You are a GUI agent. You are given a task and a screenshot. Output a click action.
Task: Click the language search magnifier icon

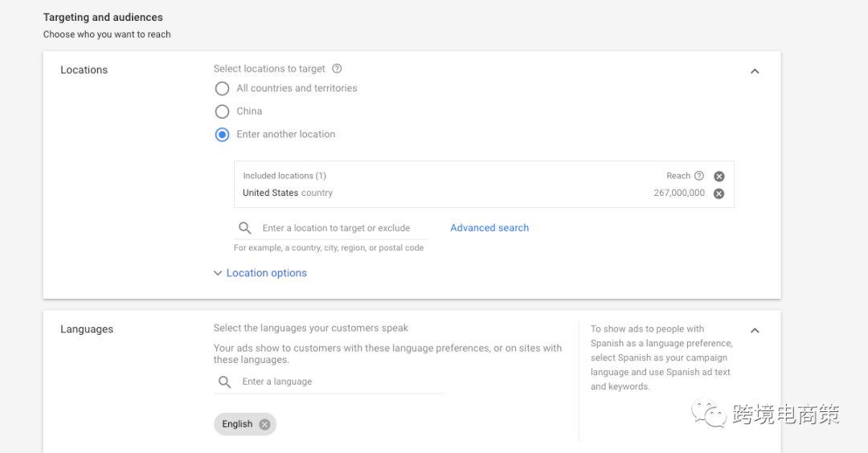pyautogui.click(x=225, y=382)
